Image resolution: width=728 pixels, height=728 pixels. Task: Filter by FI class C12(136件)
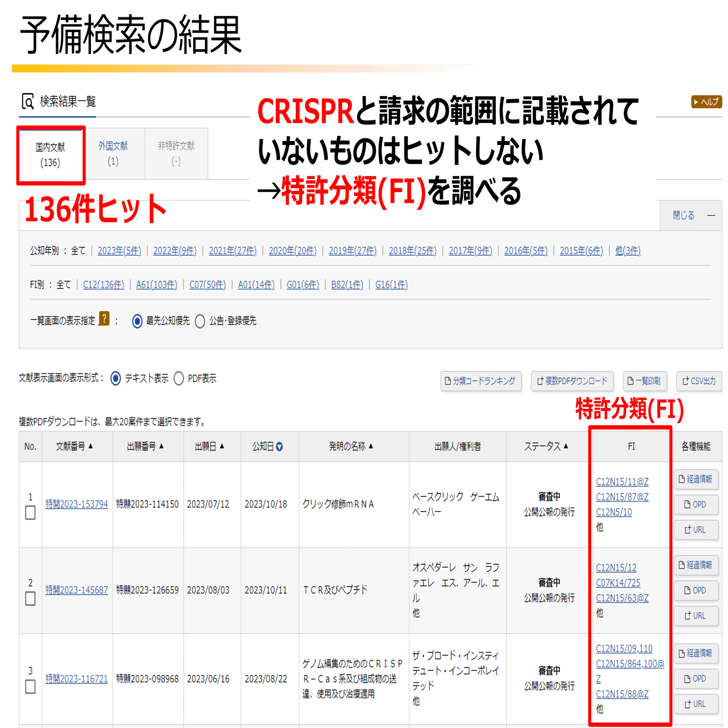[x=104, y=285]
